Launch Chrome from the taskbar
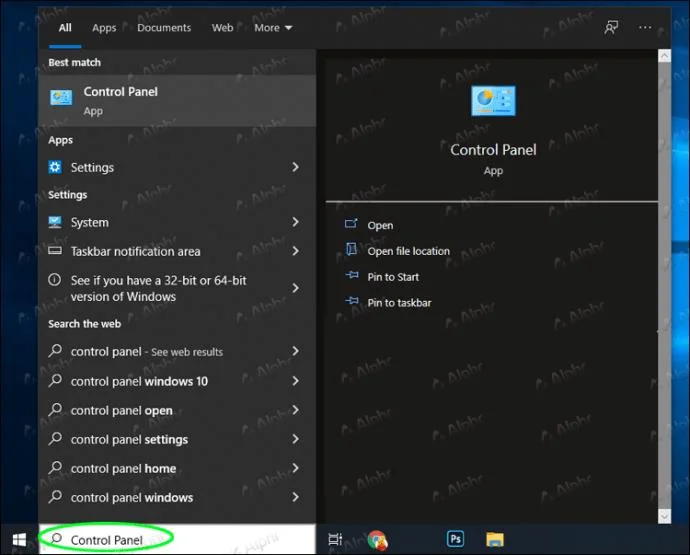This screenshot has height=555, width=690. pyautogui.click(x=377, y=540)
